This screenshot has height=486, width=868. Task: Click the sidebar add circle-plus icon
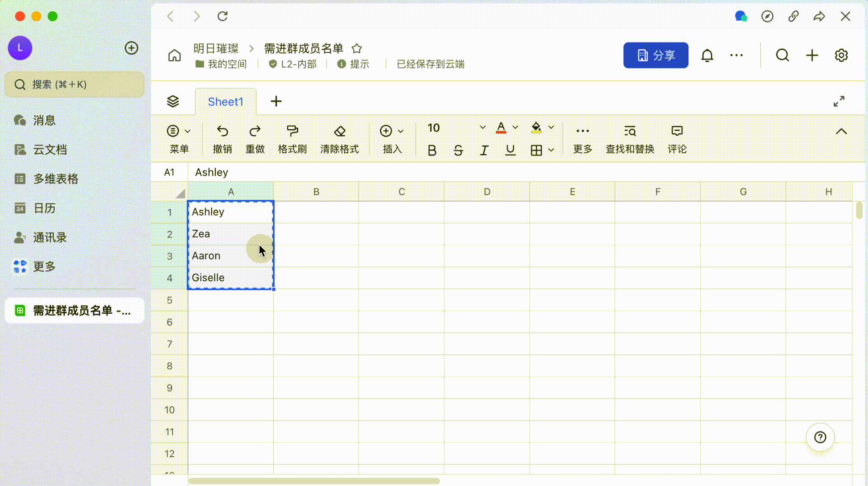pyautogui.click(x=131, y=48)
